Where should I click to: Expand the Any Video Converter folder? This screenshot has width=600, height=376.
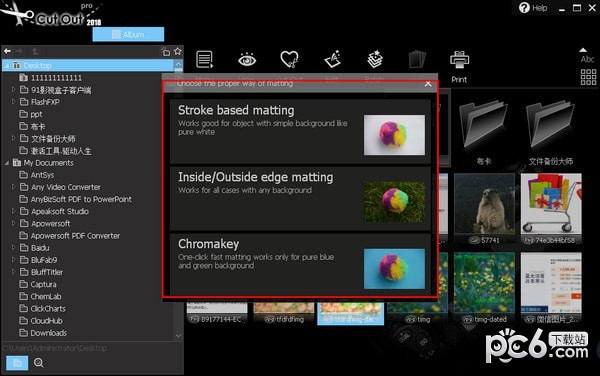click(x=13, y=187)
